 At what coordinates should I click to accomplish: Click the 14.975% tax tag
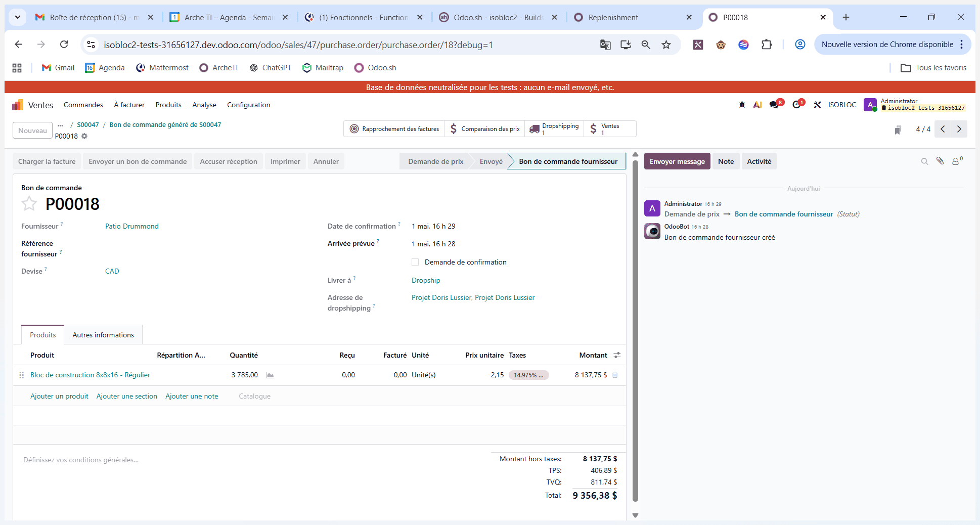[528, 375]
